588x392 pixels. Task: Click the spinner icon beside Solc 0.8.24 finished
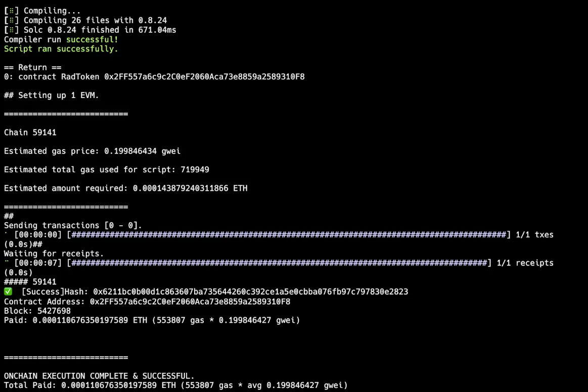coord(11,30)
